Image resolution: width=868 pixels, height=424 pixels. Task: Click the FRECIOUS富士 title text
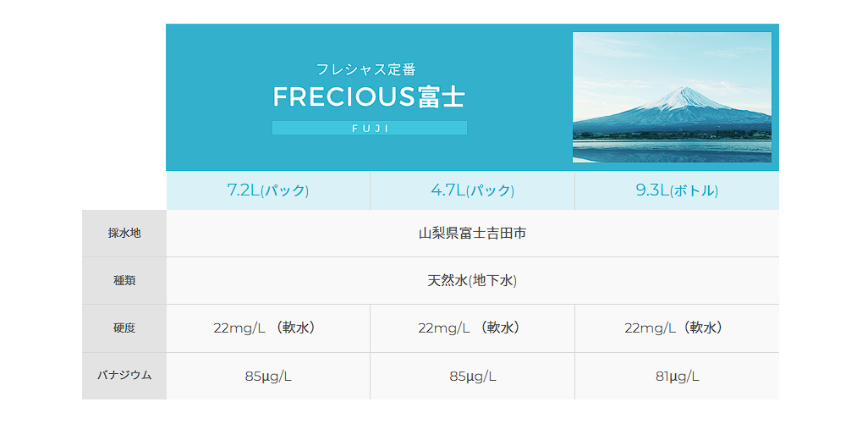tap(369, 96)
